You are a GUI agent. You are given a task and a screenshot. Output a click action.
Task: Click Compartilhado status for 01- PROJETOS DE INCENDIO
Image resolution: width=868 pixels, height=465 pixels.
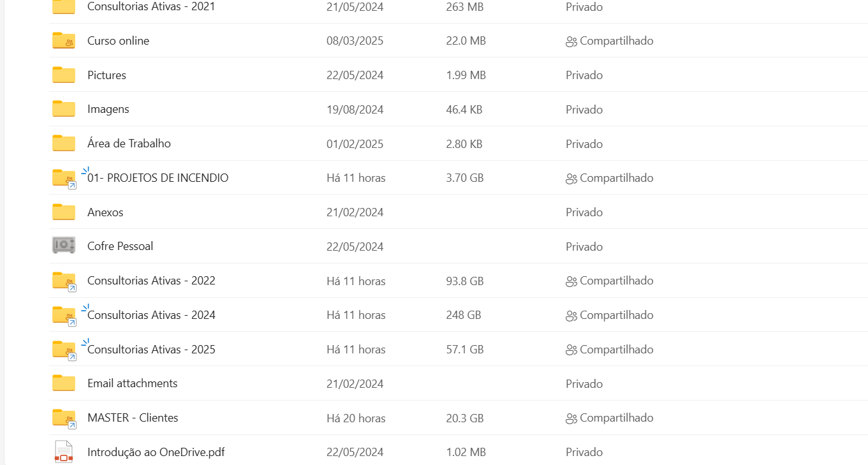616,178
